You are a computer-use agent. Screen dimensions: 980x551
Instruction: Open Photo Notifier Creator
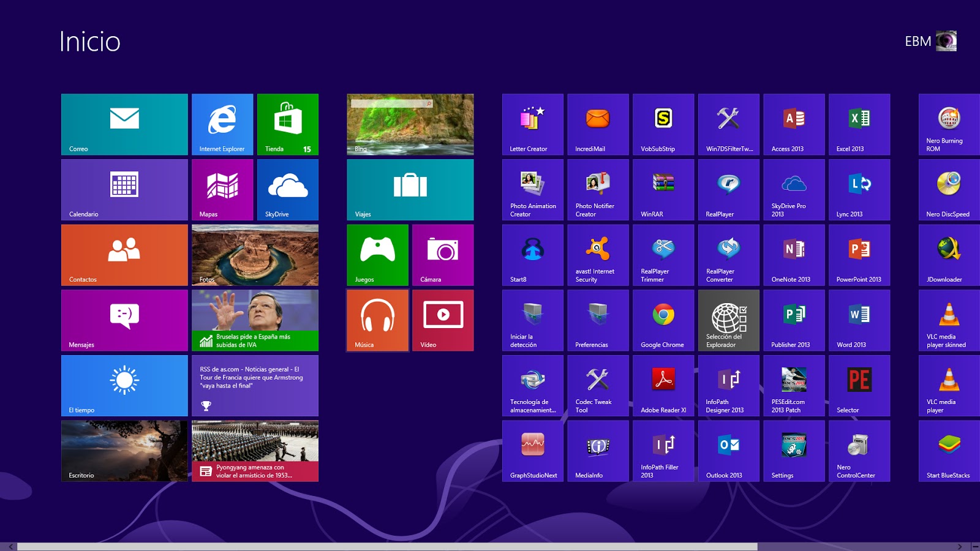click(x=598, y=190)
